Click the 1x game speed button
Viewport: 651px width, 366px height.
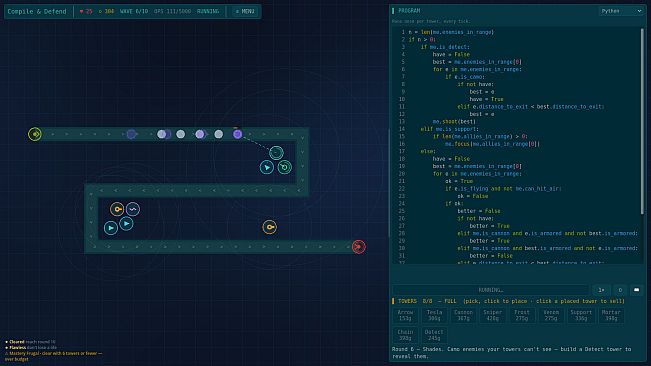click(x=601, y=290)
